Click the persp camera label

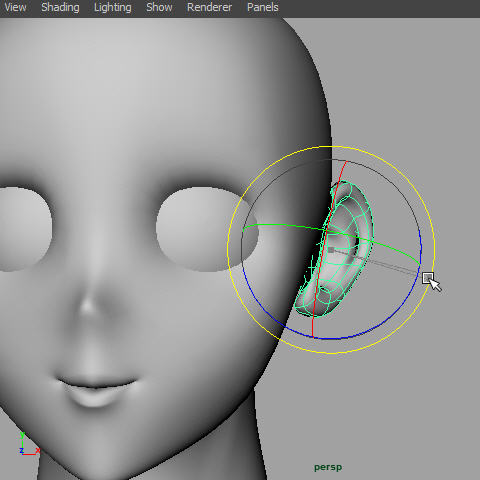click(328, 467)
